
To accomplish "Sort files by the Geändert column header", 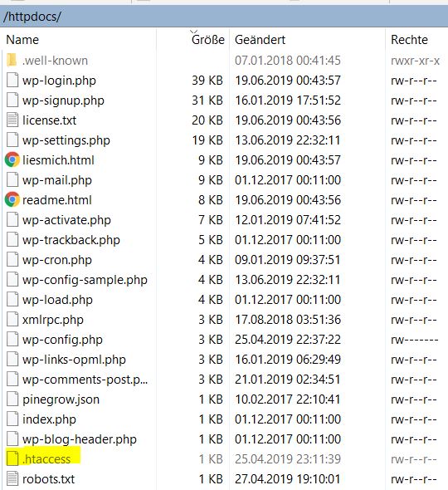I will 260,40.
